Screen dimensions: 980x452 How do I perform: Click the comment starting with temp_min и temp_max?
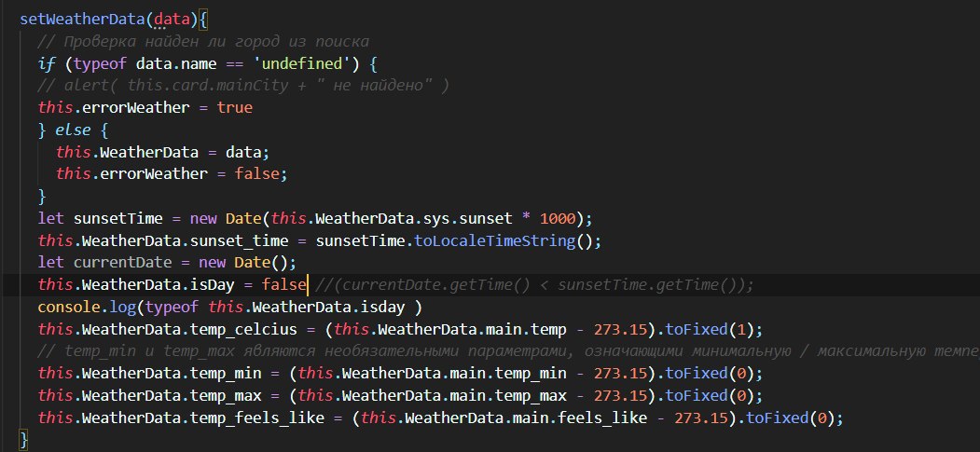pos(509,350)
